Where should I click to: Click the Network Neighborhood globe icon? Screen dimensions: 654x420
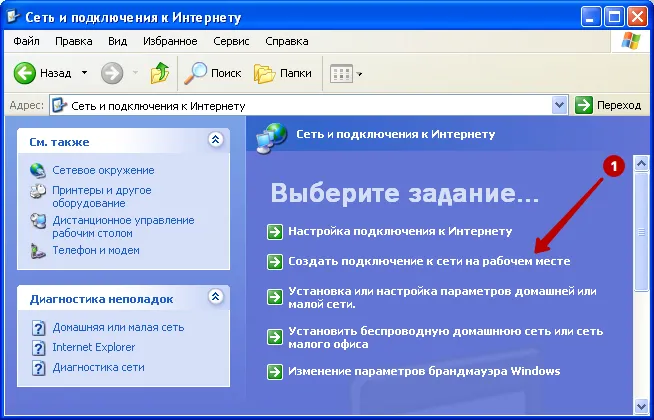click(38, 170)
